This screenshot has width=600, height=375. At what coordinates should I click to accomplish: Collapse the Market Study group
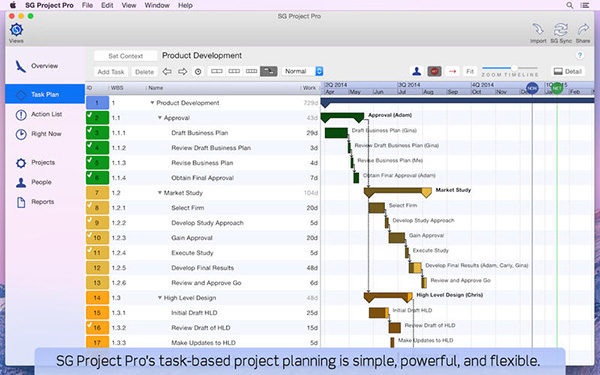point(160,193)
